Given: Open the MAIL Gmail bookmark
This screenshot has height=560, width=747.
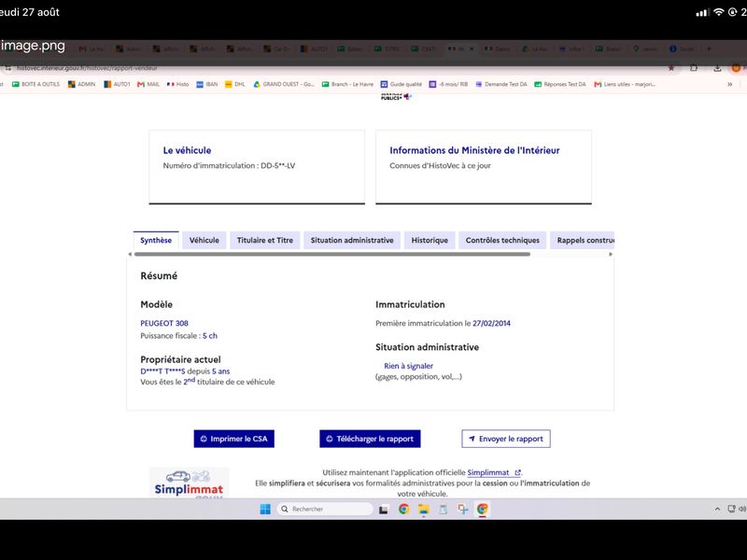Looking at the screenshot, I should pyautogui.click(x=148, y=84).
